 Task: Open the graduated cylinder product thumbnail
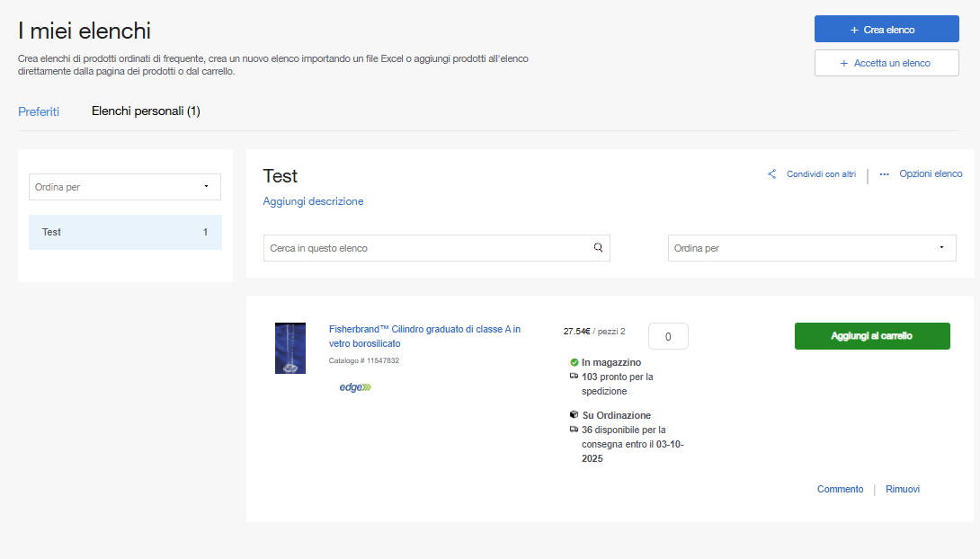pyautogui.click(x=290, y=348)
